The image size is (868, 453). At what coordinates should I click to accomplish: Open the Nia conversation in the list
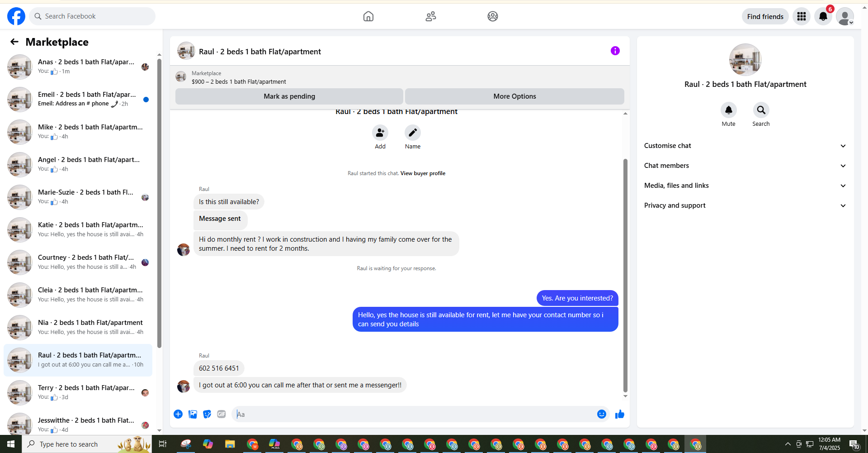pyautogui.click(x=78, y=328)
